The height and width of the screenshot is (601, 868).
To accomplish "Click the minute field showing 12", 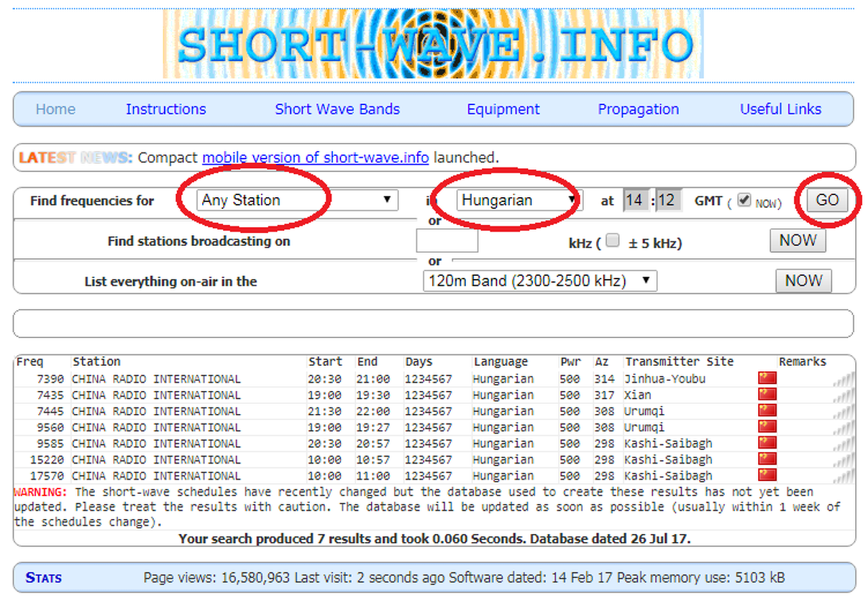I will 668,200.
